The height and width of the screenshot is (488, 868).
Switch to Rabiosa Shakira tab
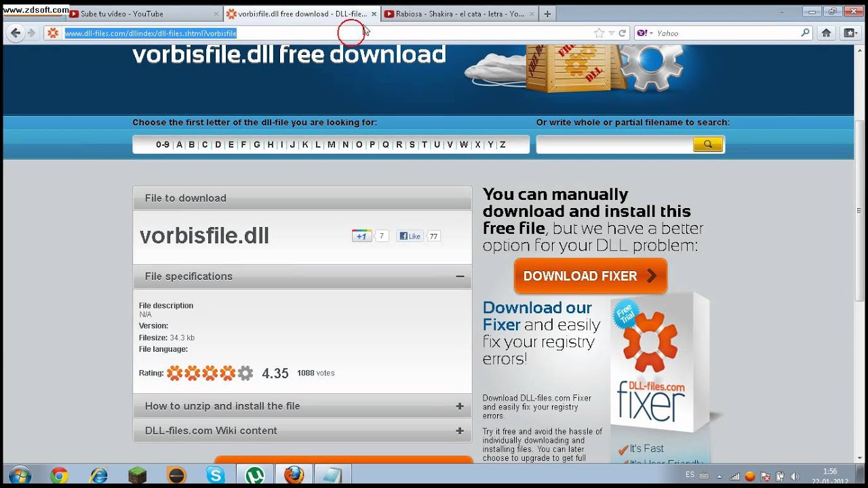click(460, 14)
